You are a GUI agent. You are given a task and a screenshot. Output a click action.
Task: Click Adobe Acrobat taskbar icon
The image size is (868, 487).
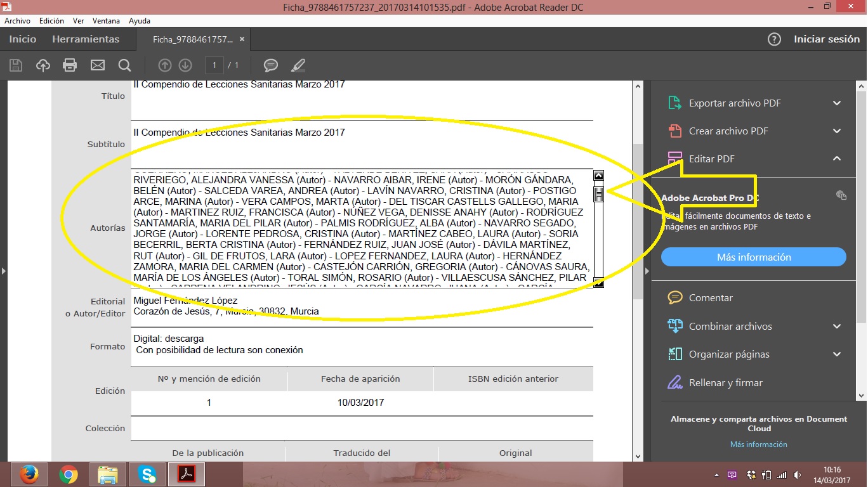coord(187,474)
